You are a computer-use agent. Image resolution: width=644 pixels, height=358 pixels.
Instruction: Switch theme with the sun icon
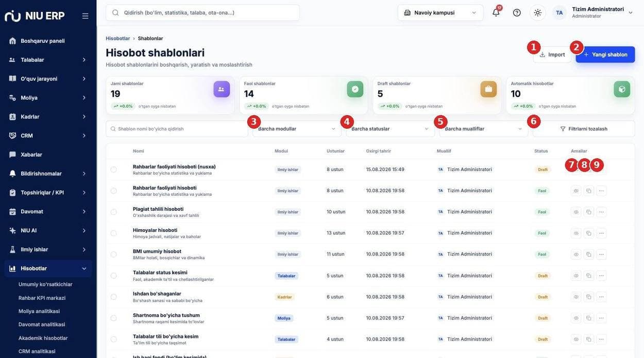click(x=538, y=13)
